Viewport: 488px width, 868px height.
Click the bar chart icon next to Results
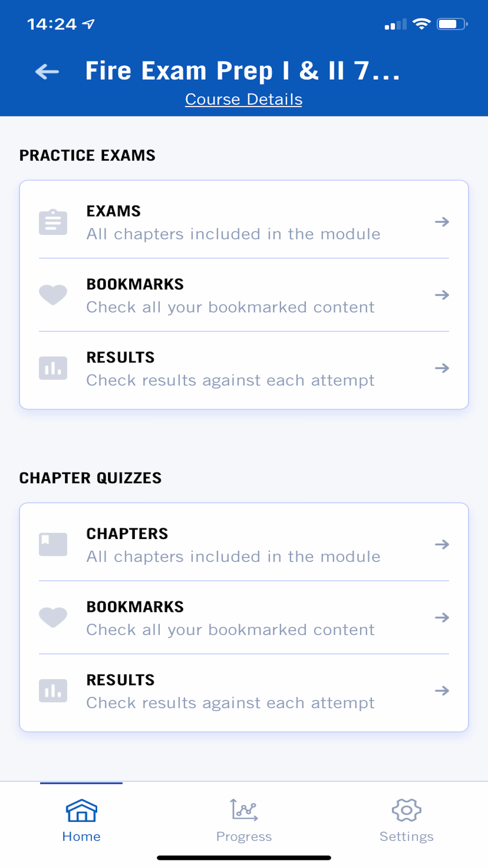(x=53, y=368)
